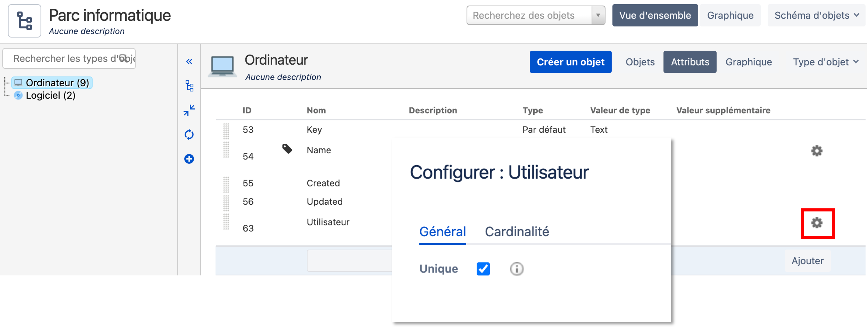Viewport: 868px width, 329px height.
Task: Click the Parc informatique schema icon
Action: [x=25, y=21]
